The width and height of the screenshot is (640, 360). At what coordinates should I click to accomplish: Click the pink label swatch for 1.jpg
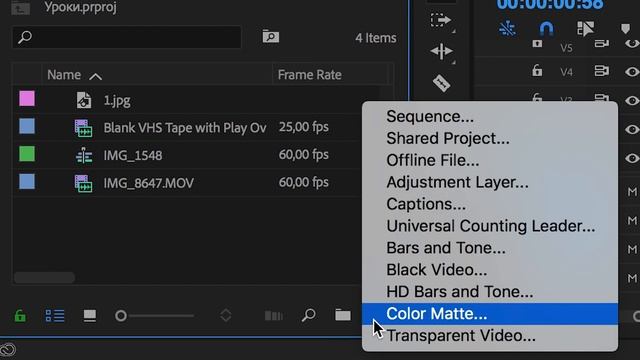coord(27,99)
